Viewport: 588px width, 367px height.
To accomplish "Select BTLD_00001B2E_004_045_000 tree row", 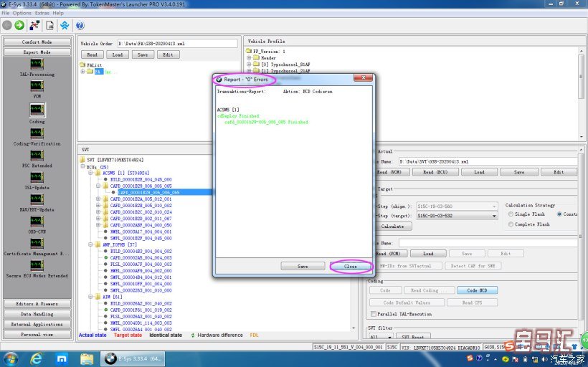I will click(x=141, y=180).
